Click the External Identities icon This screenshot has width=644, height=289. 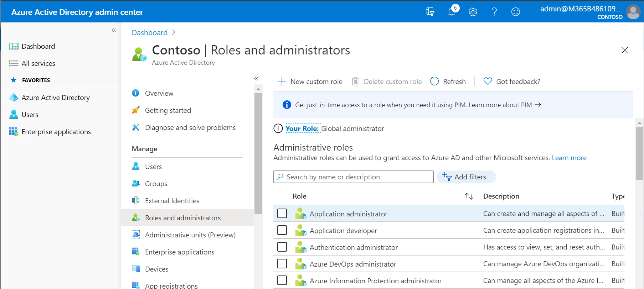coord(136,201)
